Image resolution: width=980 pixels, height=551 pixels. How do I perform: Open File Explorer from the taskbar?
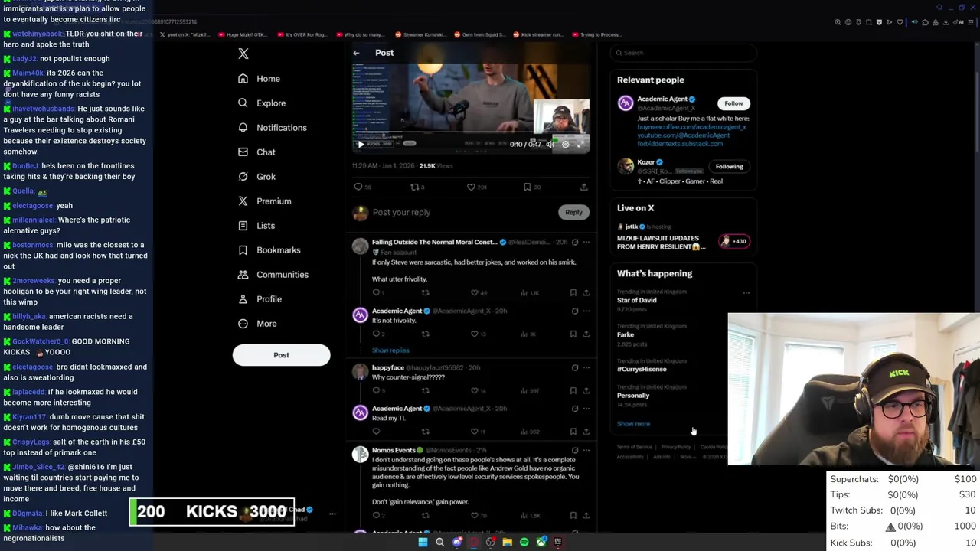click(x=507, y=542)
